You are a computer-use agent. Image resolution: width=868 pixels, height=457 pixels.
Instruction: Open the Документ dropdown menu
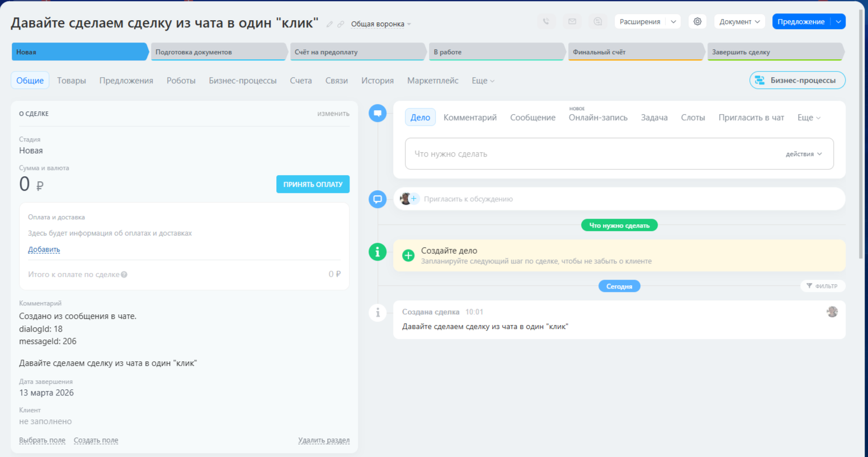pos(739,22)
